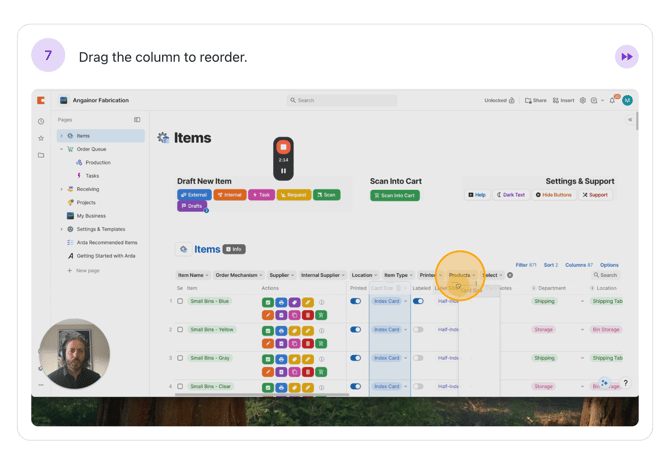Open the notifications bell

point(613,100)
